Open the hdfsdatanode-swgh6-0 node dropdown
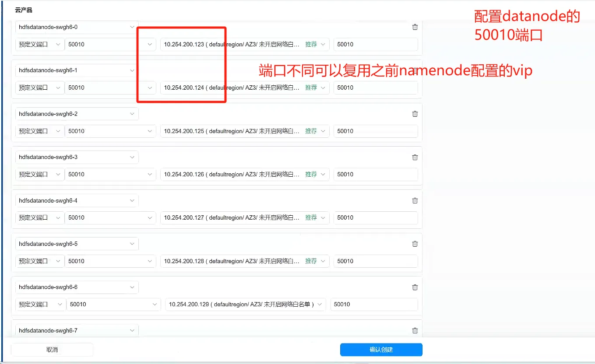This screenshot has height=364, width=595. click(77, 27)
